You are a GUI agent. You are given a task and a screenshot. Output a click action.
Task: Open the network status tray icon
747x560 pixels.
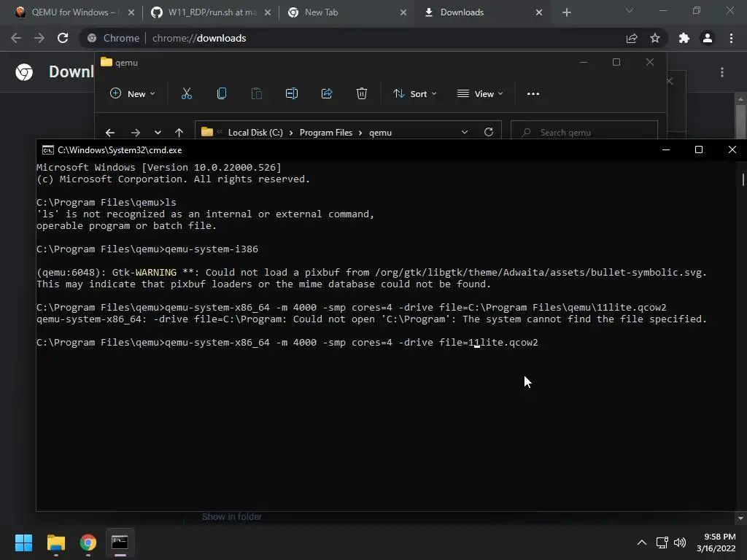pos(662,542)
